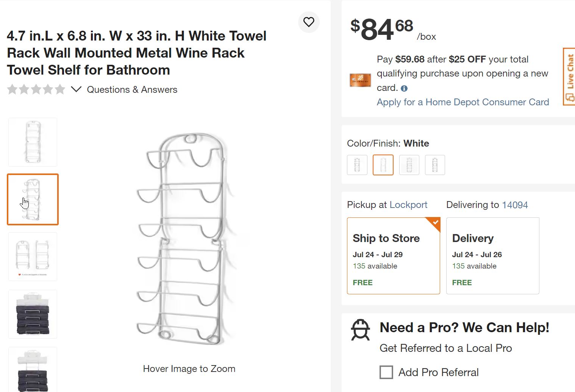Open the Live Chat side tab
The width and height of the screenshot is (575, 392).
point(569,77)
